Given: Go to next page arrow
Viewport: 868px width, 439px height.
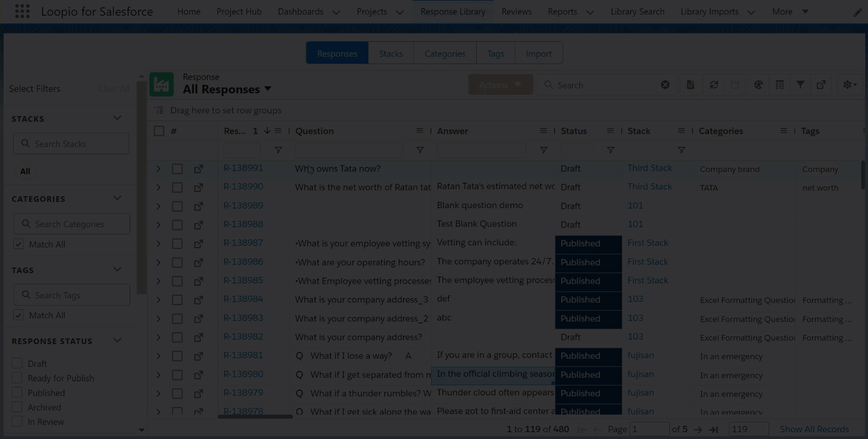Looking at the screenshot, I should (x=698, y=429).
